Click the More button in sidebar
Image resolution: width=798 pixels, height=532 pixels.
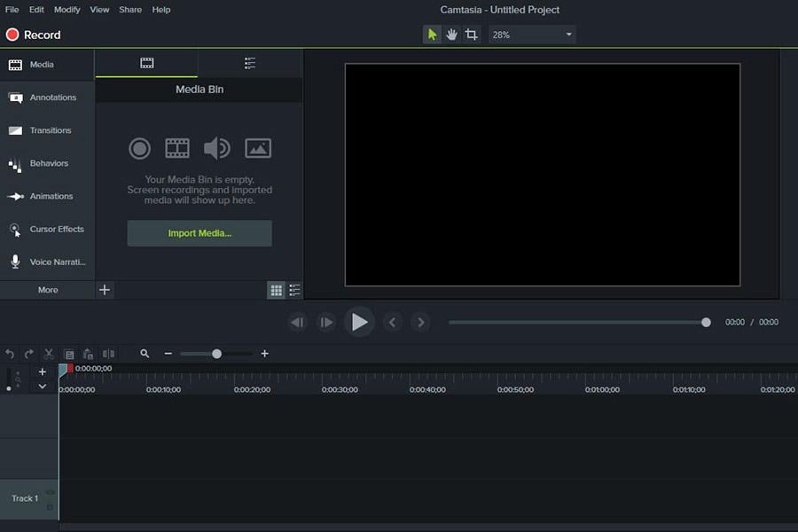(47, 290)
